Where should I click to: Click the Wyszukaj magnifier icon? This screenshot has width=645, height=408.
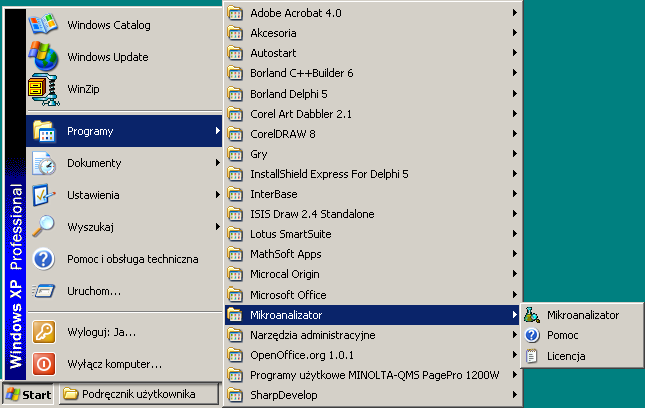click(44, 227)
